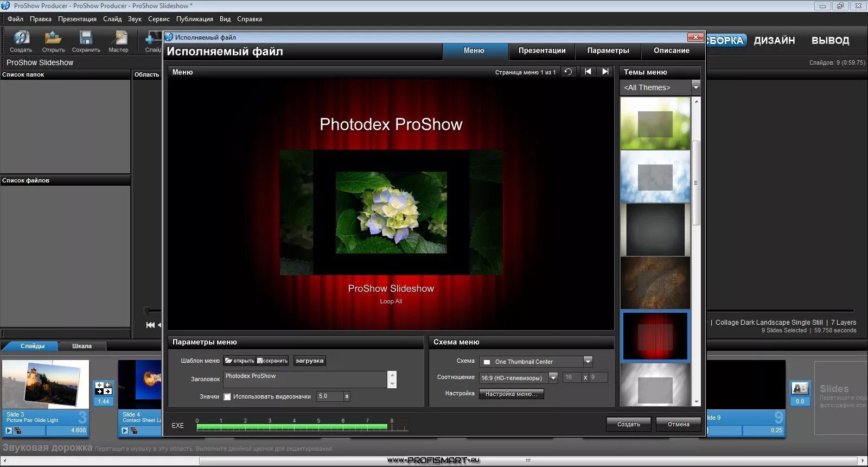Play Slide 3 preview button
The height and width of the screenshot is (467, 868).
(8, 431)
